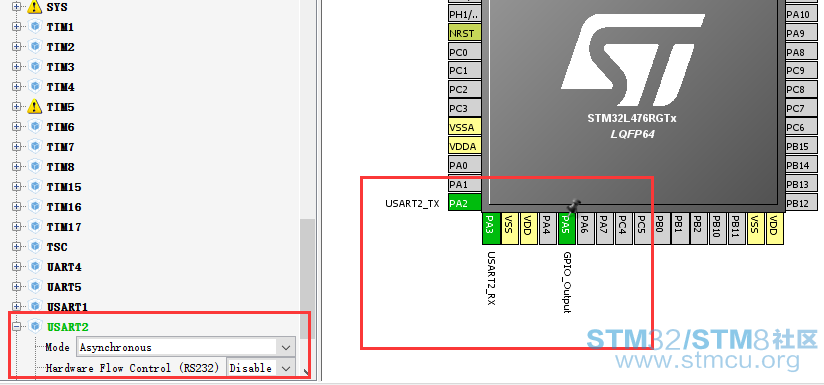Click the SYS warning icon
Screen dimensions: 824x385
[x=35, y=7]
